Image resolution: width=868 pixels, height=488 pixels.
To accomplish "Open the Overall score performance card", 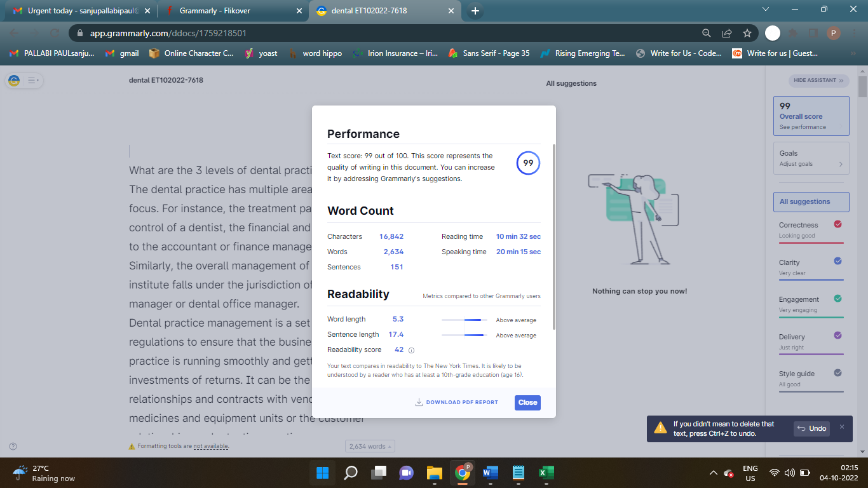I will (x=811, y=116).
